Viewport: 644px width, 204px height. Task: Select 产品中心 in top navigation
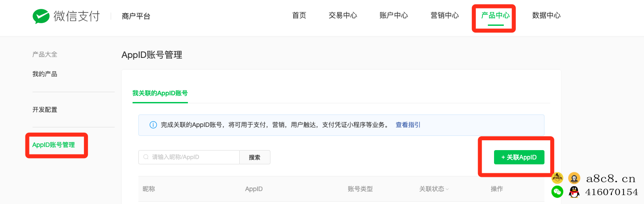pos(495,16)
